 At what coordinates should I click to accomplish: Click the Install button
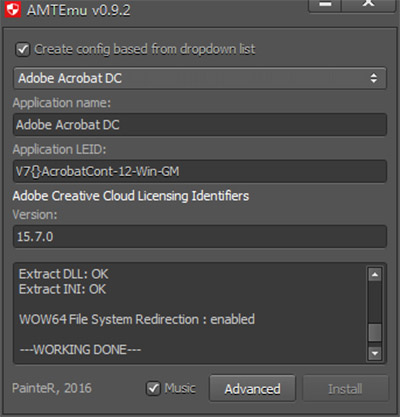click(345, 388)
